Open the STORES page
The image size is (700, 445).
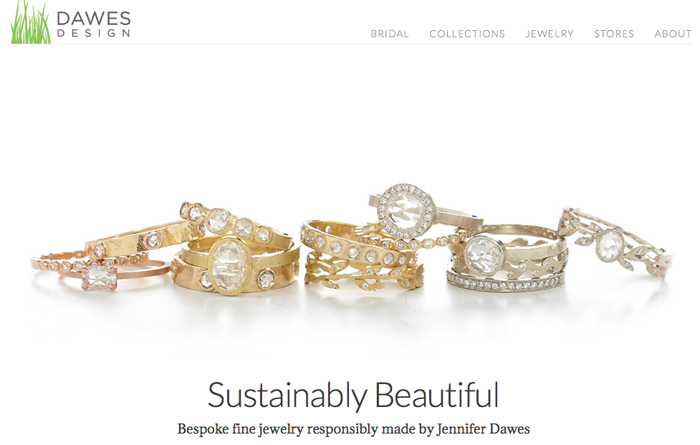click(x=614, y=34)
